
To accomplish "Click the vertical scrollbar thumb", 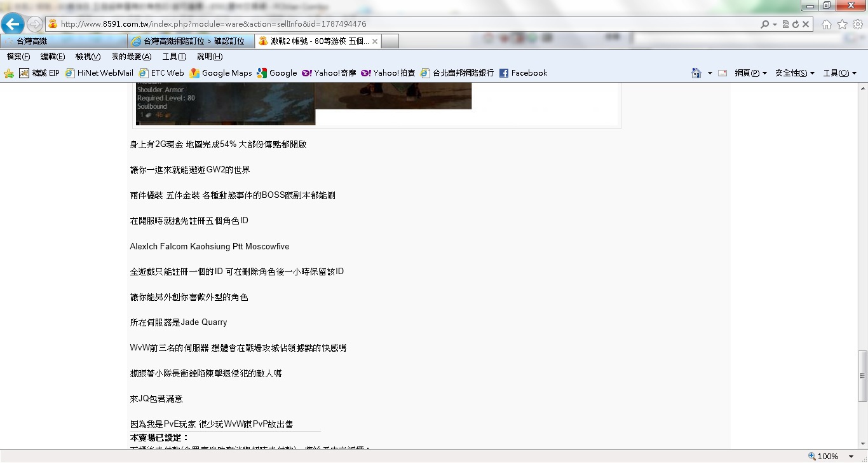I will [862, 376].
